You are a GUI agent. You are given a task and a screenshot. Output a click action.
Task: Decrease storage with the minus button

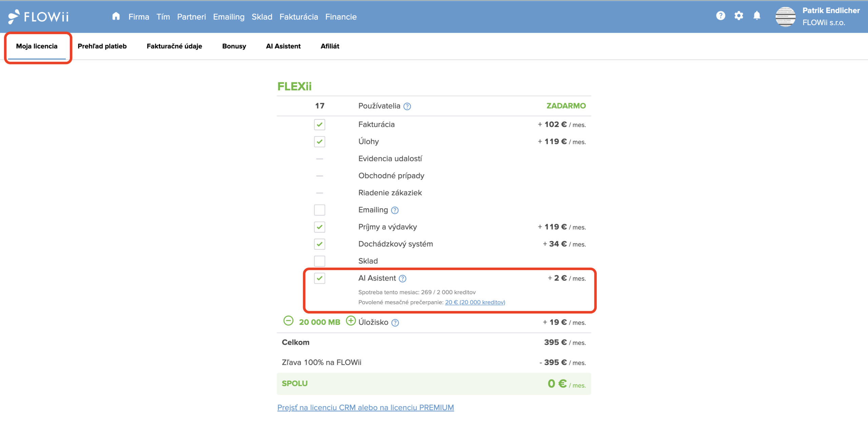click(x=288, y=321)
